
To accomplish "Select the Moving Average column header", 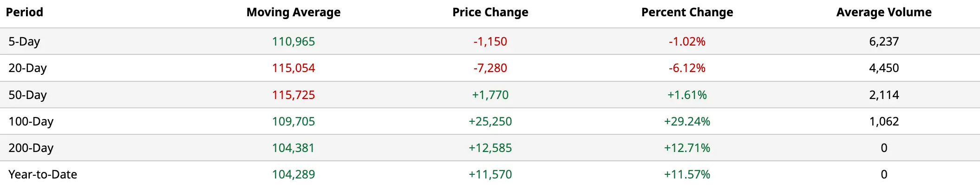I will 294,12.
